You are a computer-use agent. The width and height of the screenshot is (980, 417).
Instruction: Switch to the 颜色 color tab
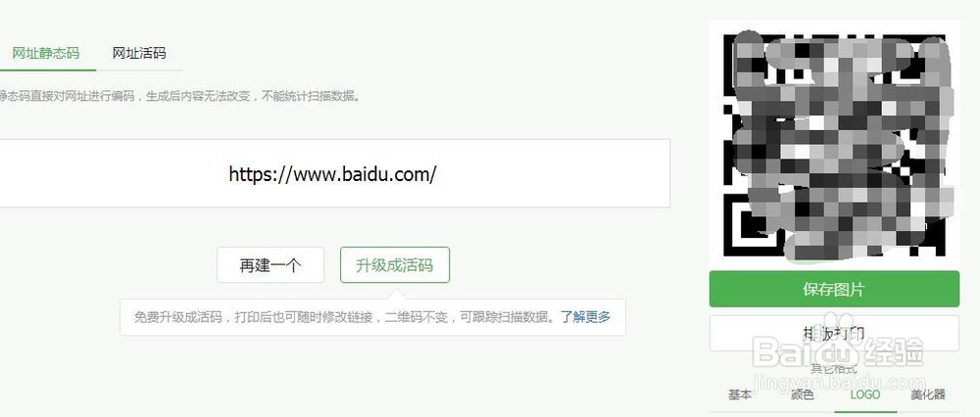point(803,394)
